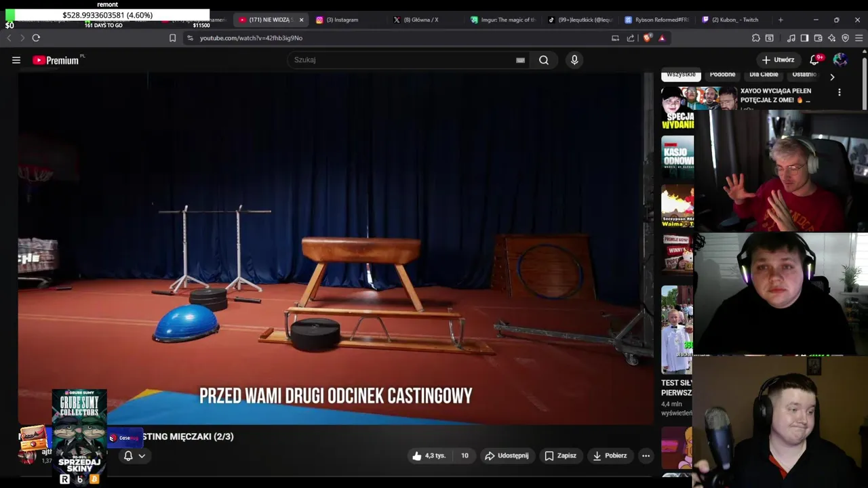Like the video with 4,3 tys. thumbs up
Image resolution: width=868 pixels, height=488 pixels.
coord(430,455)
